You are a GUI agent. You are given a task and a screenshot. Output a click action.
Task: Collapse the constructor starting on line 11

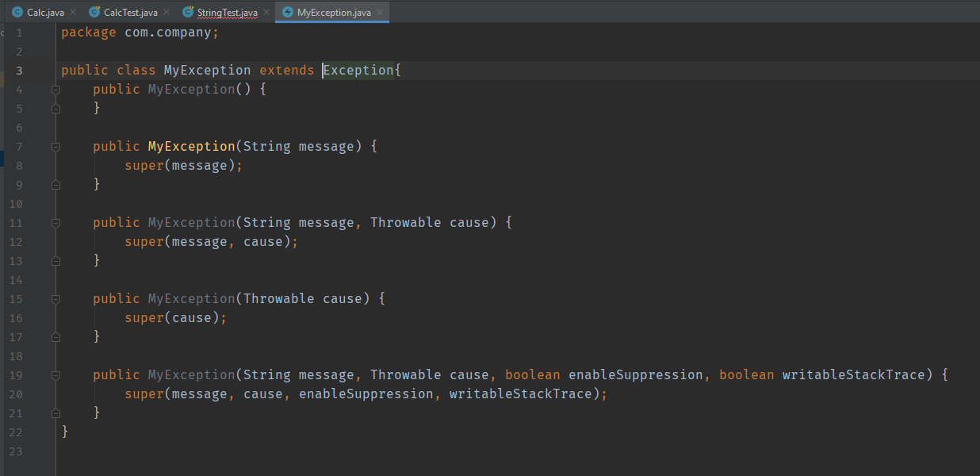click(56, 223)
